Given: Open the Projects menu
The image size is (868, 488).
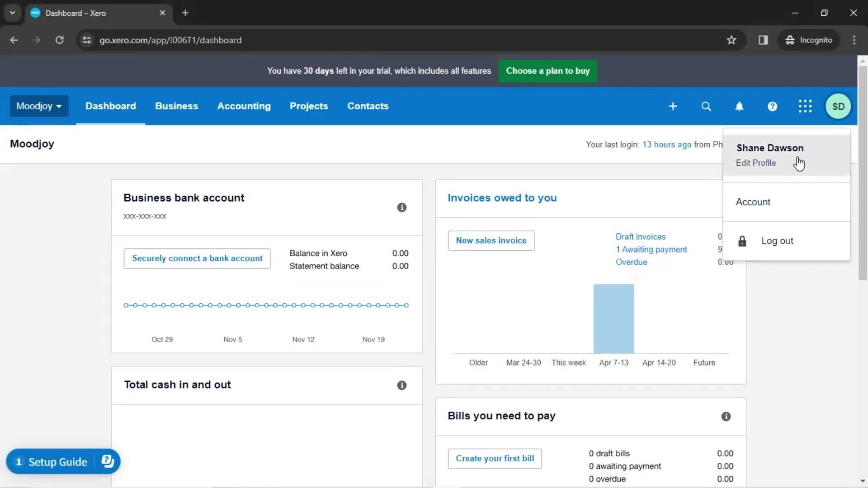Looking at the screenshot, I should pos(309,106).
